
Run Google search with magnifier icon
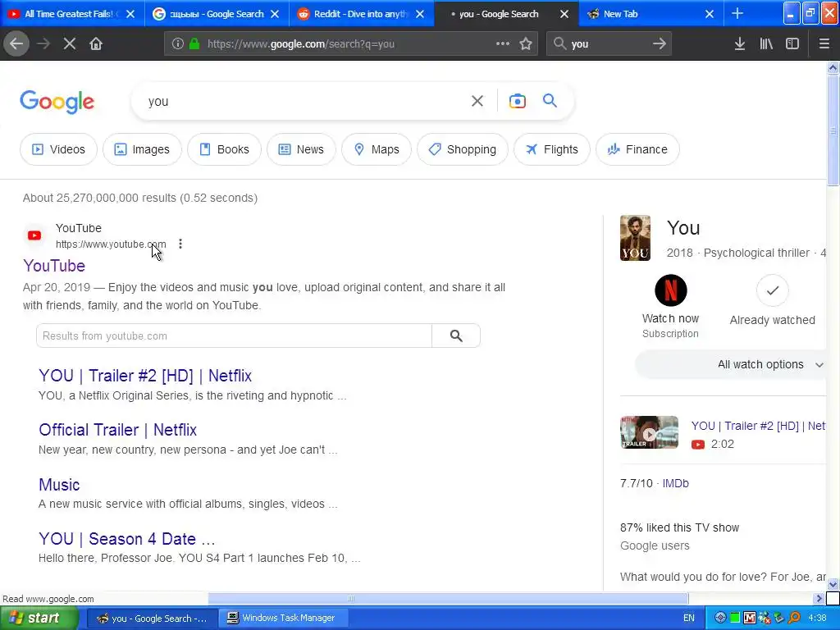[550, 100]
